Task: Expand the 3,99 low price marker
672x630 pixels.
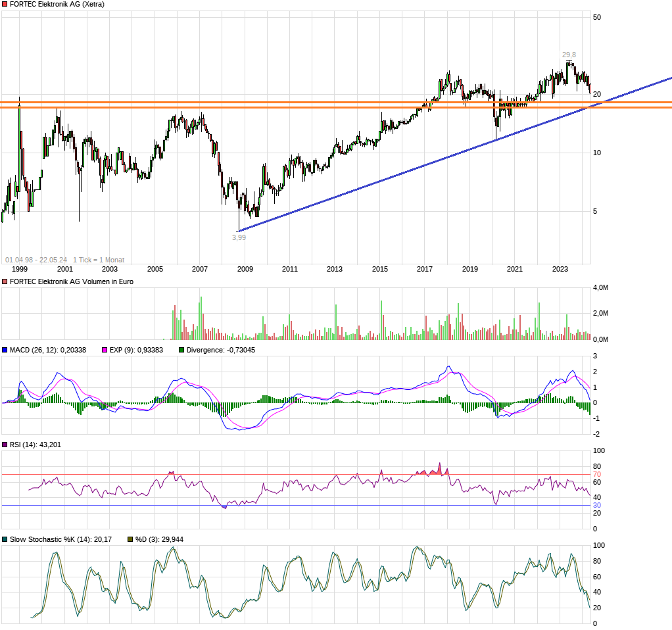Action: coord(239,237)
